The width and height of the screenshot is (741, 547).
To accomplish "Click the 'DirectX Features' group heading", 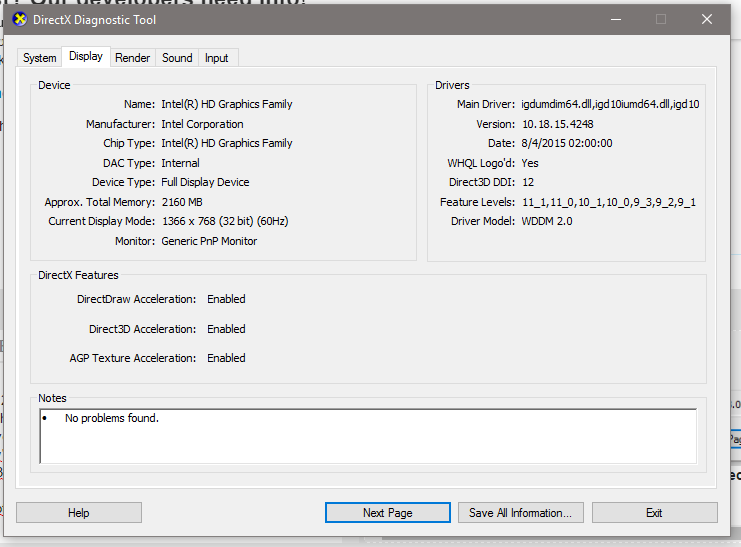I will [78, 275].
